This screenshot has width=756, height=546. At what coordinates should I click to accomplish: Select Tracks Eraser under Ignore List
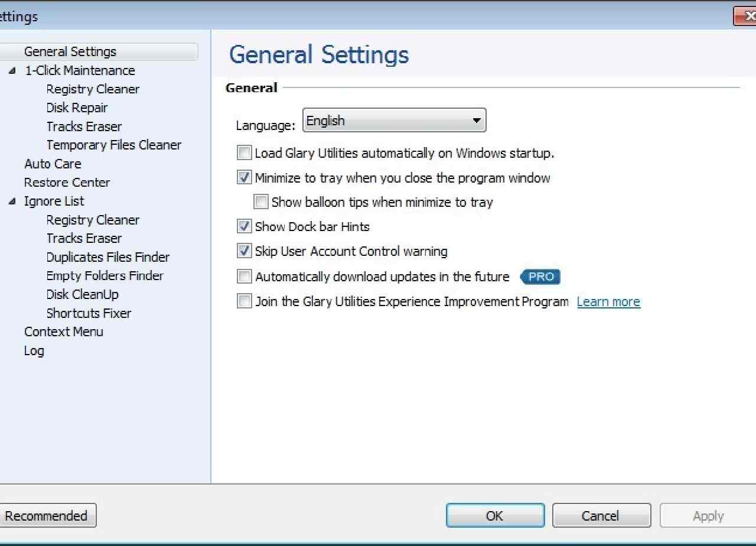click(x=84, y=238)
